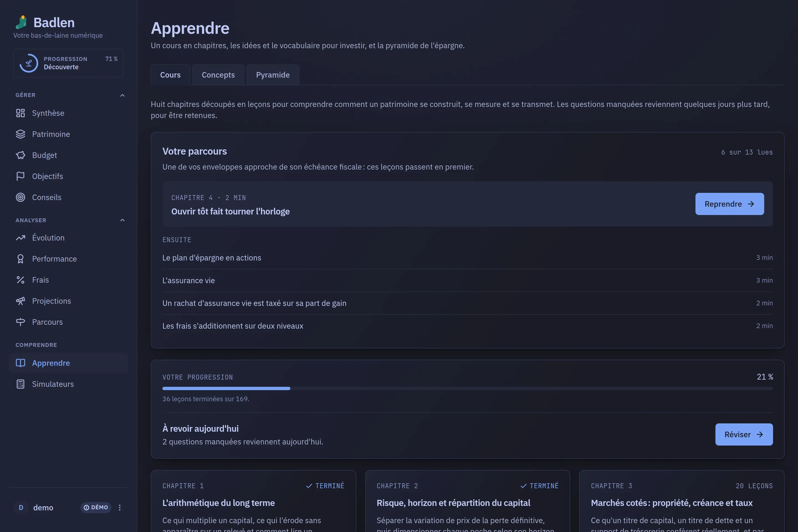Click the Conseils target icon
The width and height of the screenshot is (798, 532).
click(x=20, y=197)
